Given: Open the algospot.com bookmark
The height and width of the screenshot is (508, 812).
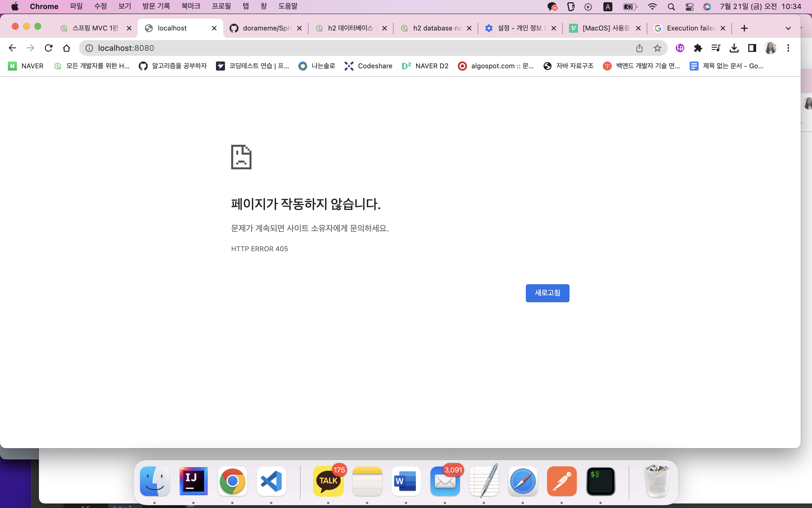Looking at the screenshot, I should pyautogui.click(x=496, y=66).
